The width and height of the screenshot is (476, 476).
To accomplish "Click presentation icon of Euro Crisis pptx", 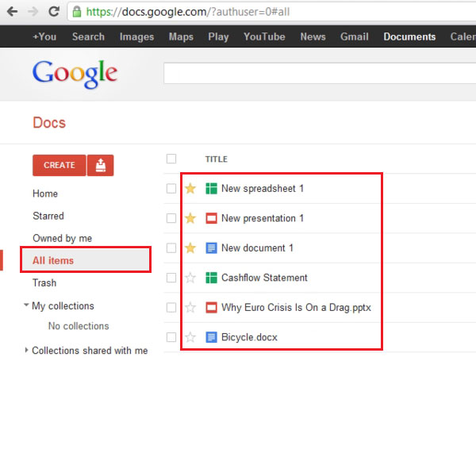I will click(211, 308).
